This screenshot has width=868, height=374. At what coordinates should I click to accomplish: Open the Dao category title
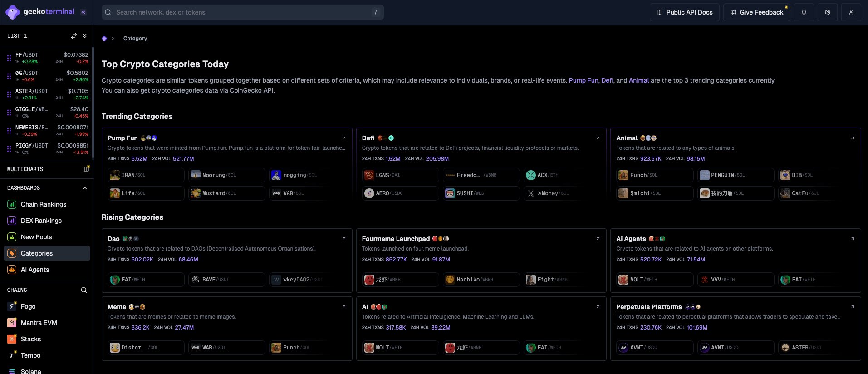(113, 239)
